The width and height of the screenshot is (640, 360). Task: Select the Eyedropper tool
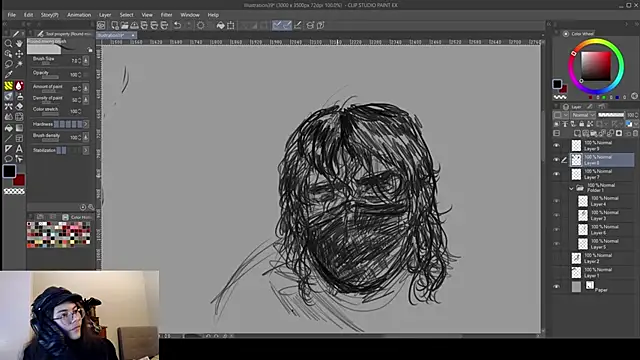8,75
